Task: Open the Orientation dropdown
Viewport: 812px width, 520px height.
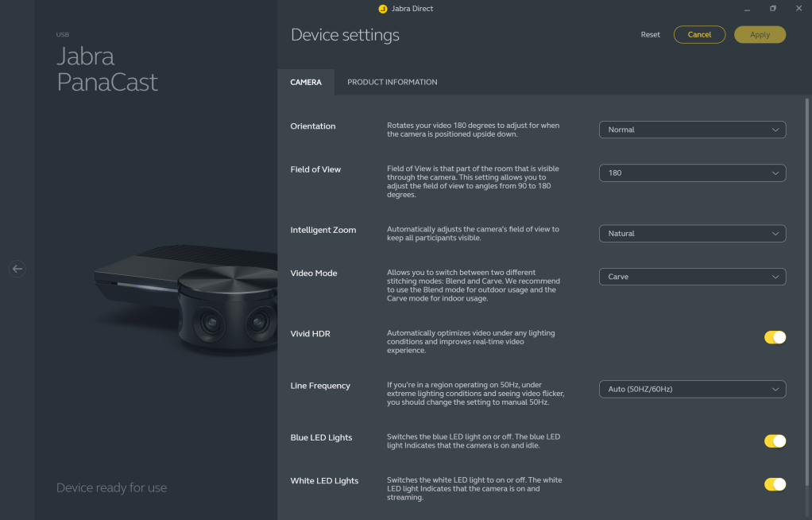Action: point(691,130)
